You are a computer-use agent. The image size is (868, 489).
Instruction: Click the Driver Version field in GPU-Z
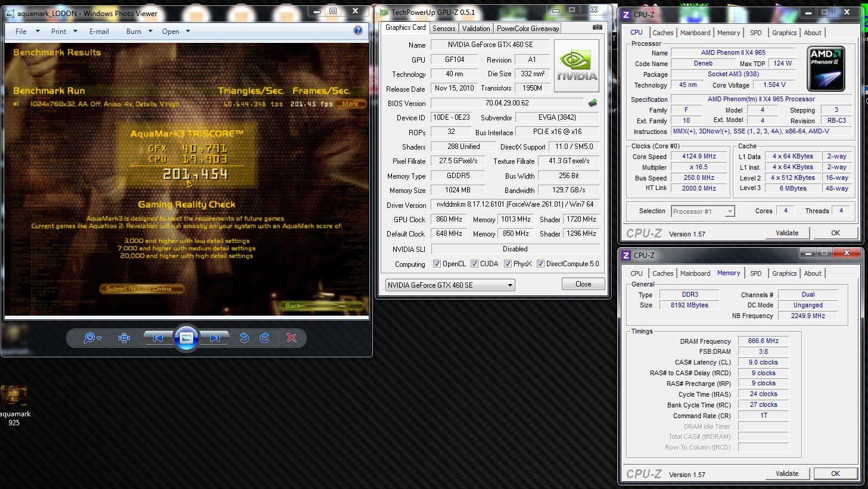515,204
